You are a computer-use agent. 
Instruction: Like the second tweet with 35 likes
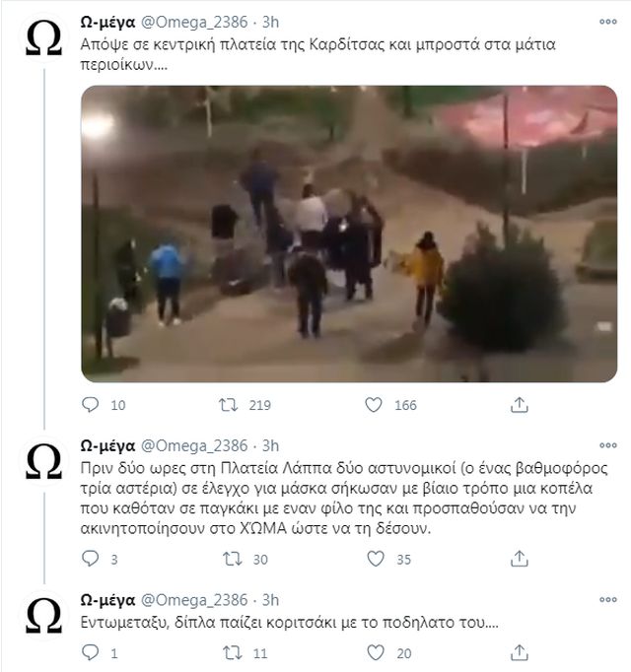coord(376,559)
